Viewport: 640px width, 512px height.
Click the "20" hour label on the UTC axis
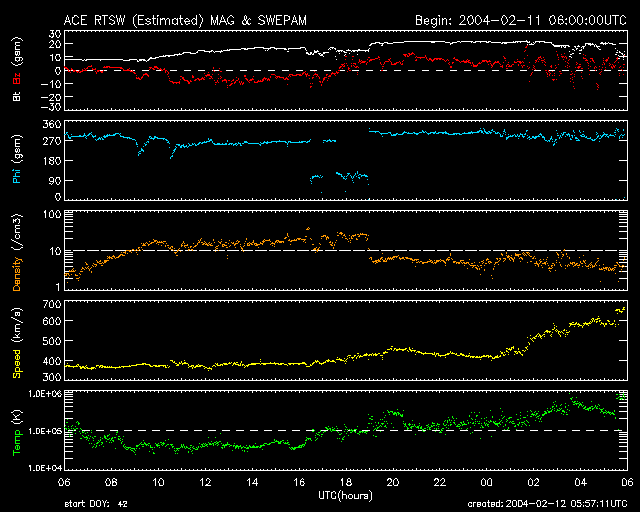[x=393, y=482]
